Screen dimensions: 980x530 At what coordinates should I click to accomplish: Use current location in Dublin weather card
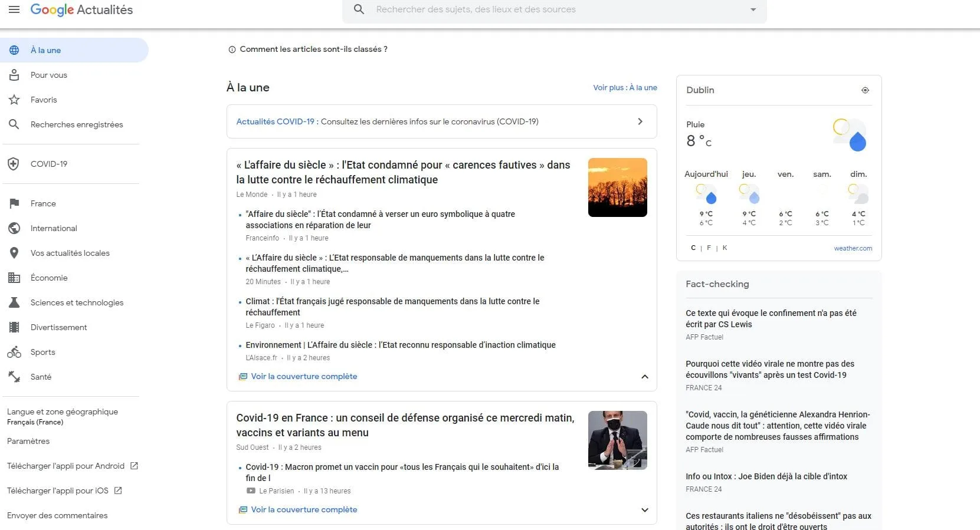pos(865,90)
